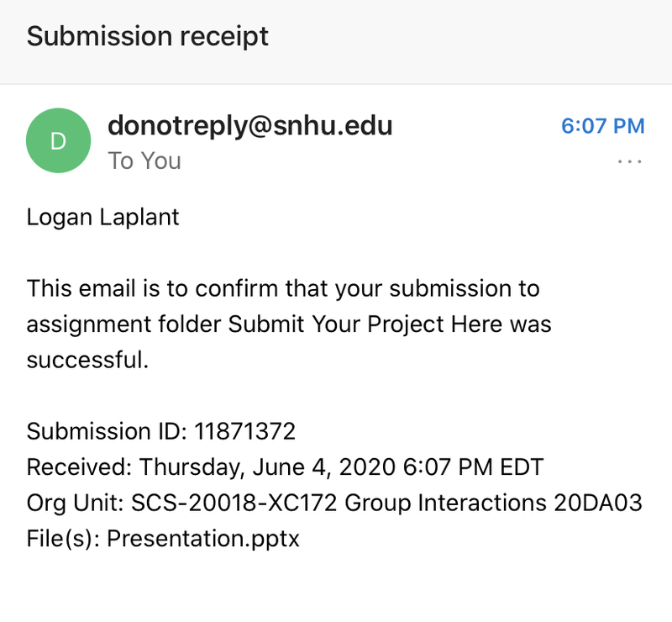
Task: Tap the Submission receipt subject header
Action: pyautogui.click(x=148, y=36)
